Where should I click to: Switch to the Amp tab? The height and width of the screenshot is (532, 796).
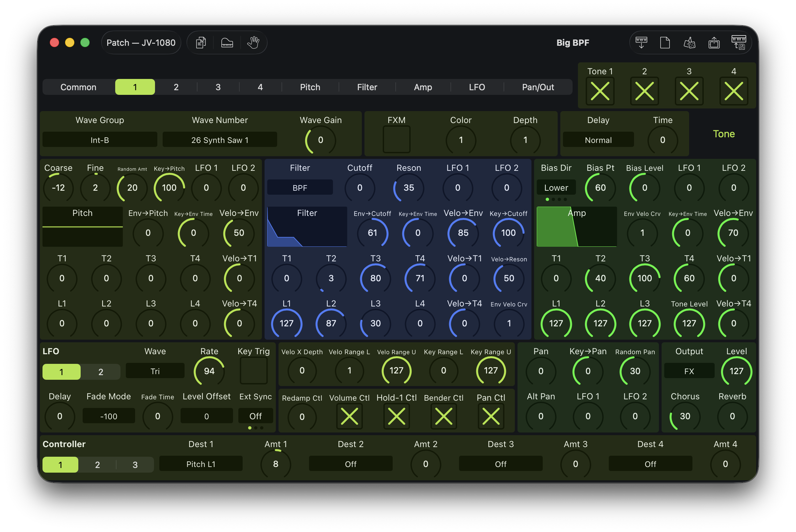click(423, 87)
